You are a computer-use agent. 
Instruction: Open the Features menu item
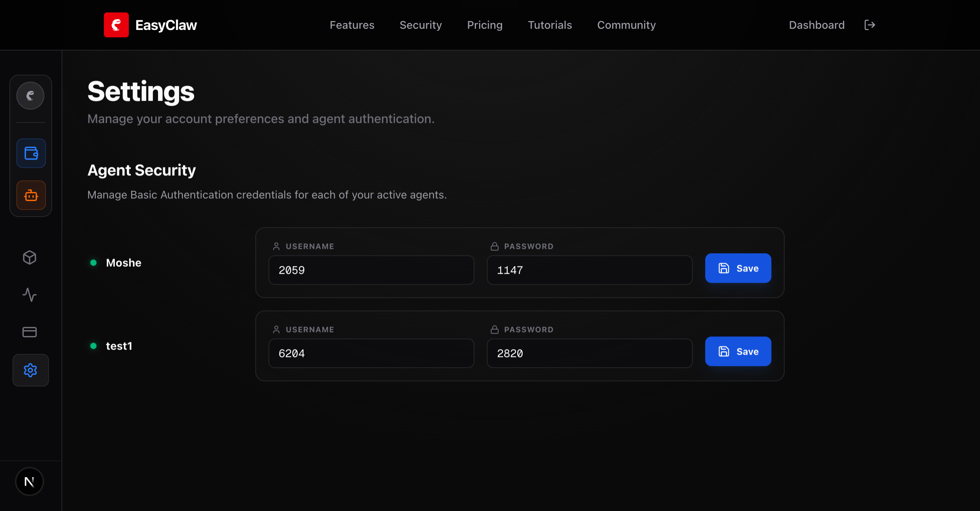click(x=352, y=25)
